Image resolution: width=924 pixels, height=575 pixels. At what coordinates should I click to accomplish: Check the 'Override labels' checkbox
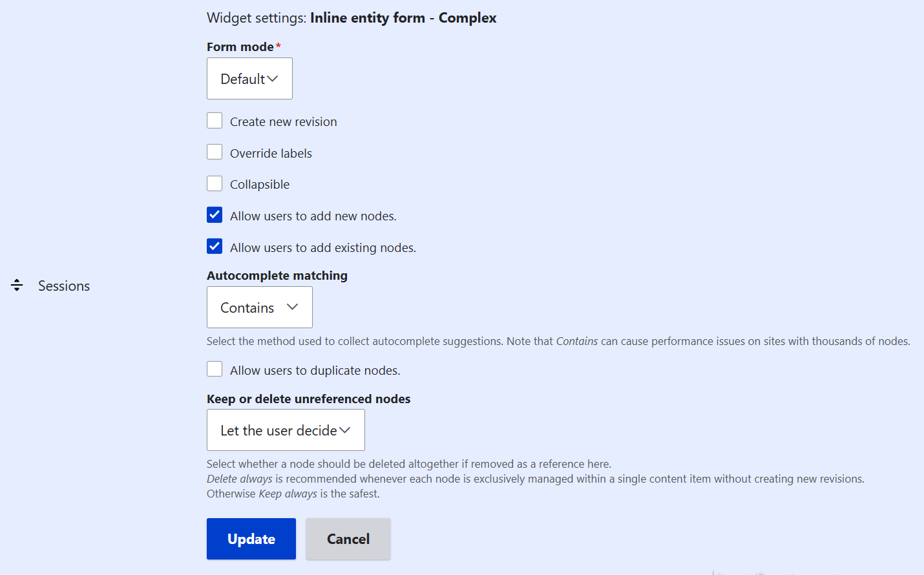[x=215, y=152]
